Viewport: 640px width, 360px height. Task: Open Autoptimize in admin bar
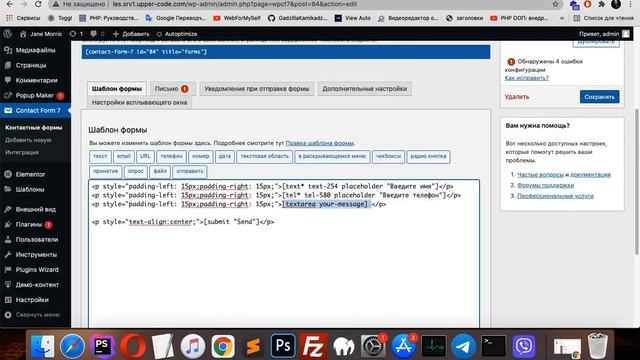[x=177, y=34]
